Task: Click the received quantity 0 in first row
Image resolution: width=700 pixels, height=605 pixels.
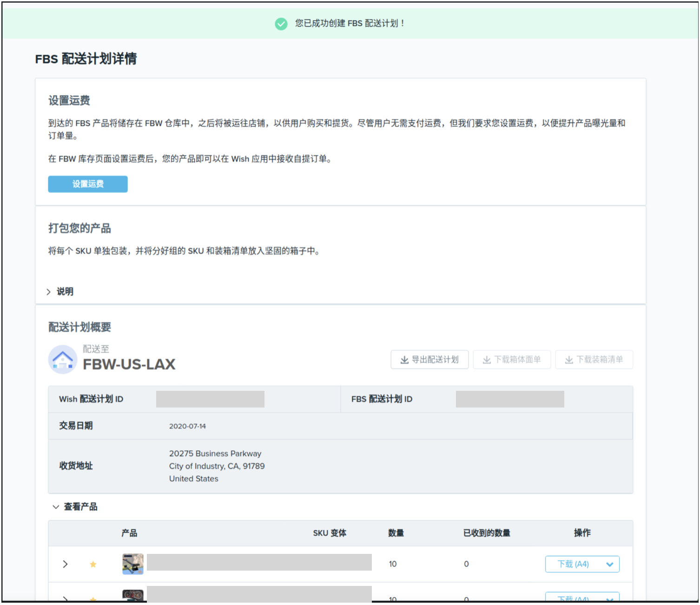Action: (x=466, y=564)
